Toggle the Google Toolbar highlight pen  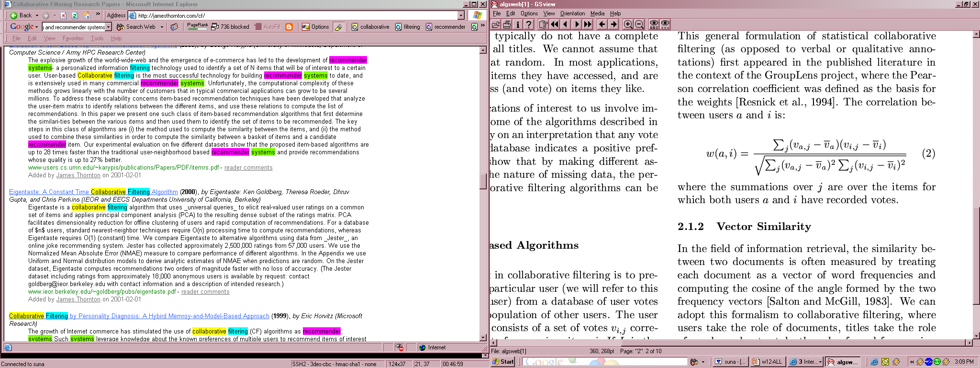pyautogui.click(x=338, y=27)
